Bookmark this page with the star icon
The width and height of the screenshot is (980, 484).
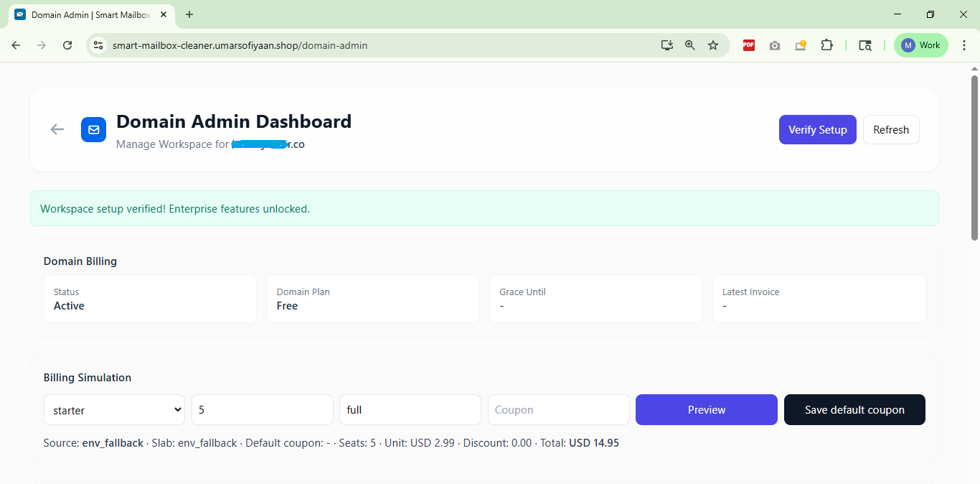pos(713,45)
